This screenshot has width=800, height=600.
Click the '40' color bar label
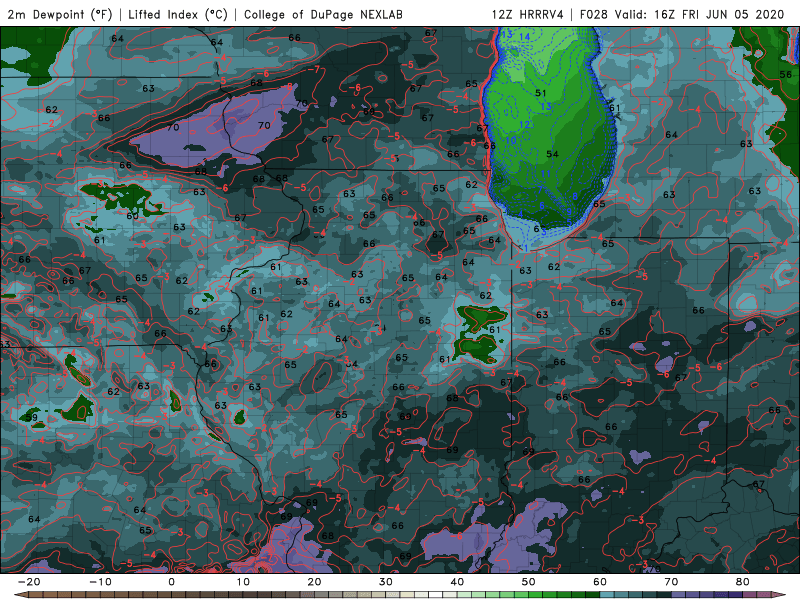pos(457,582)
